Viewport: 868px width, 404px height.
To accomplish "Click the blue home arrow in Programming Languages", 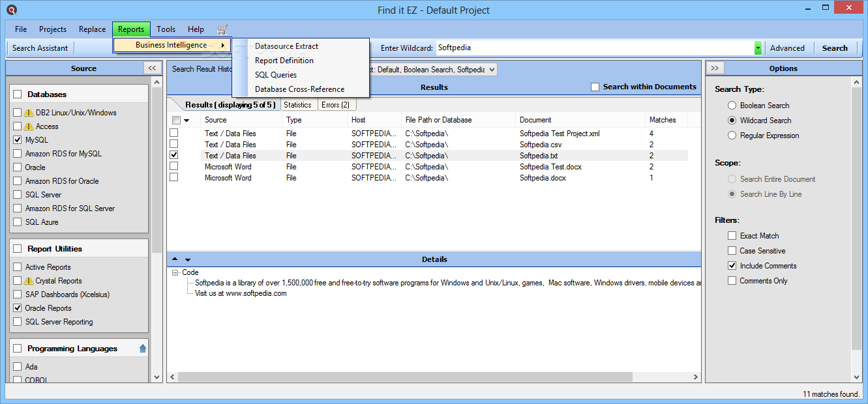I will pos(143,349).
